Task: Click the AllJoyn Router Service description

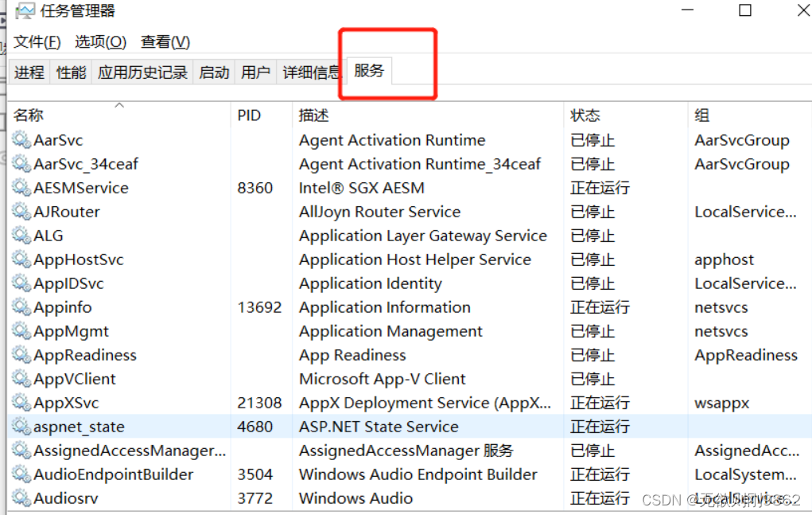Action: tap(379, 212)
